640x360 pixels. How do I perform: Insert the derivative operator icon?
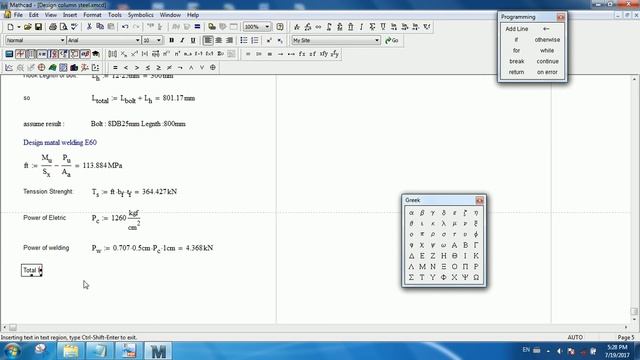[297, 27]
